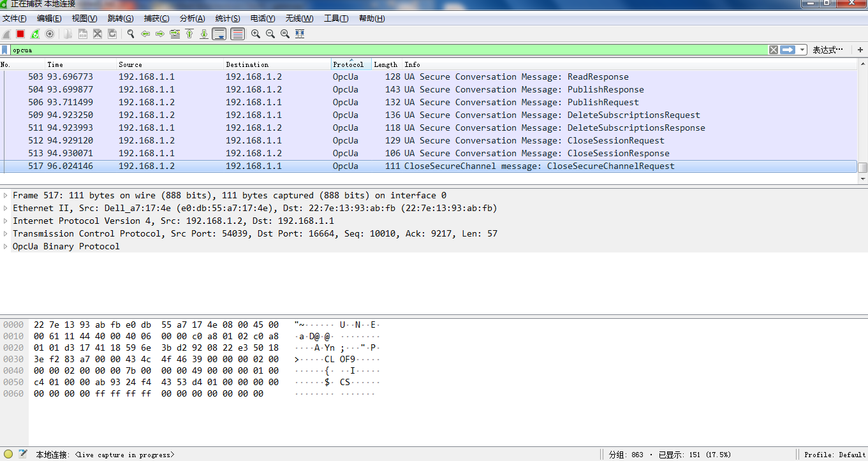
Task: Open capture options gear icon
Action: point(50,34)
